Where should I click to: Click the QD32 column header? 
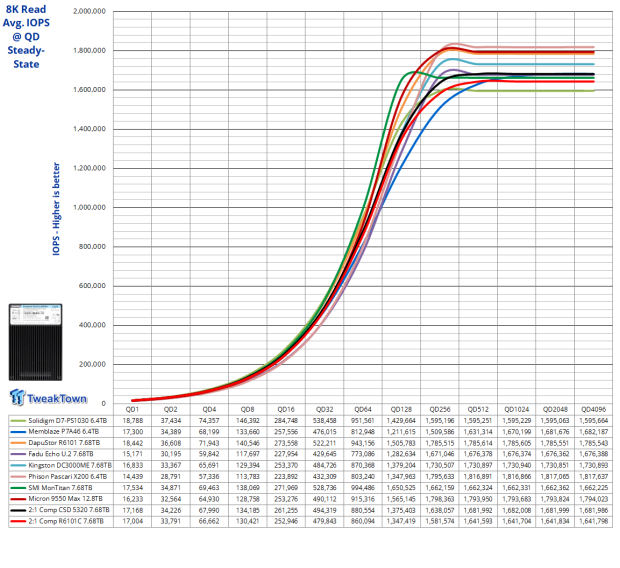coord(322,410)
